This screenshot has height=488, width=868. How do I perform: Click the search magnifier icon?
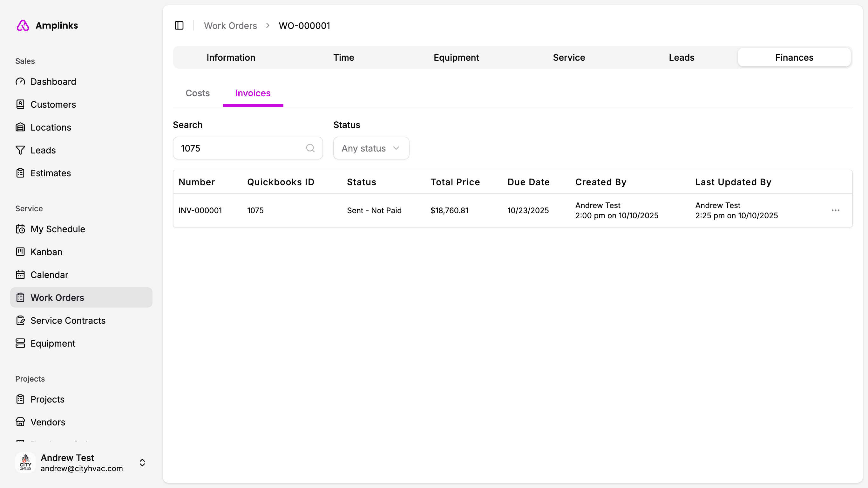click(x=310, y=148)
